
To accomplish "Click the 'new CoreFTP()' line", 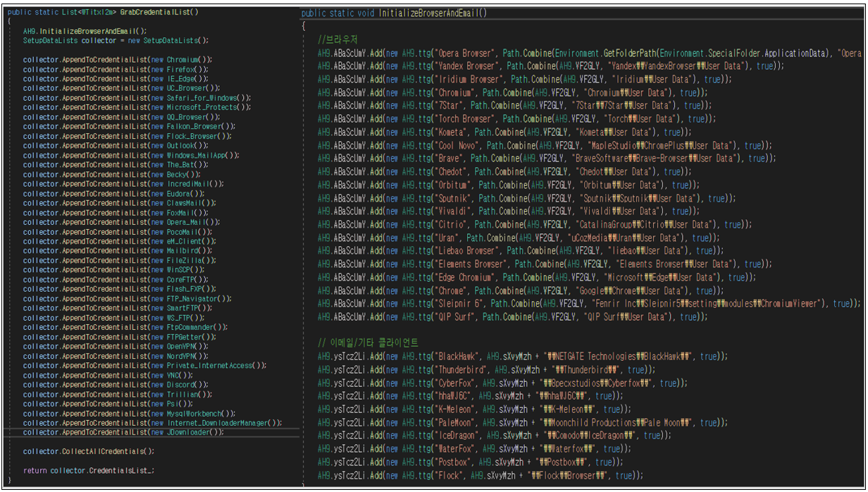I will pyautogui.click(x=116, y=279).
